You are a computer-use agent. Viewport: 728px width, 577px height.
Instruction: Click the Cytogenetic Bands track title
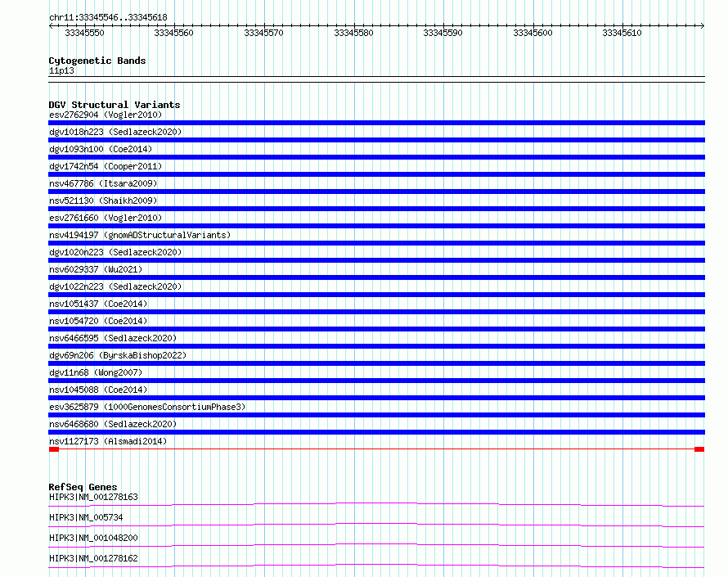pos(97,61)
